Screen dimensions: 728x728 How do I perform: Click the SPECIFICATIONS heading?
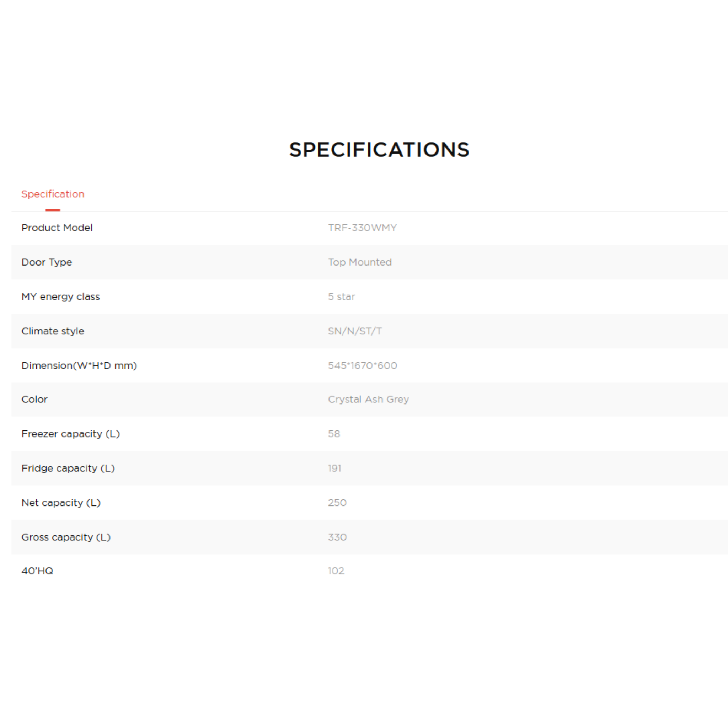click(379, 150)
